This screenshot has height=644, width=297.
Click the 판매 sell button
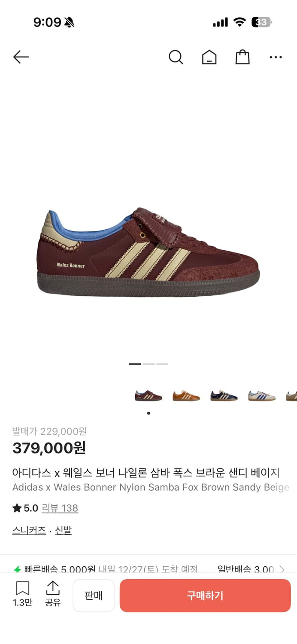(94, 595)
